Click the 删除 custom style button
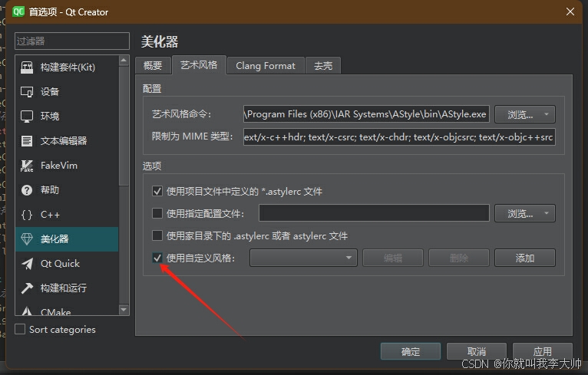588x375 pixels. (x=459, y=258)
